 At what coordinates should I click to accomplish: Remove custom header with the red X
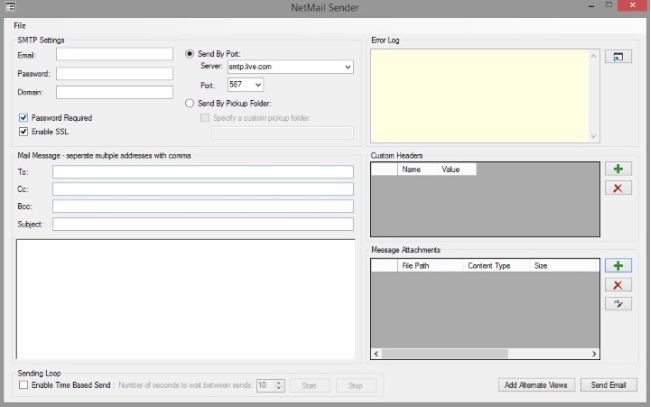[618, 188]
